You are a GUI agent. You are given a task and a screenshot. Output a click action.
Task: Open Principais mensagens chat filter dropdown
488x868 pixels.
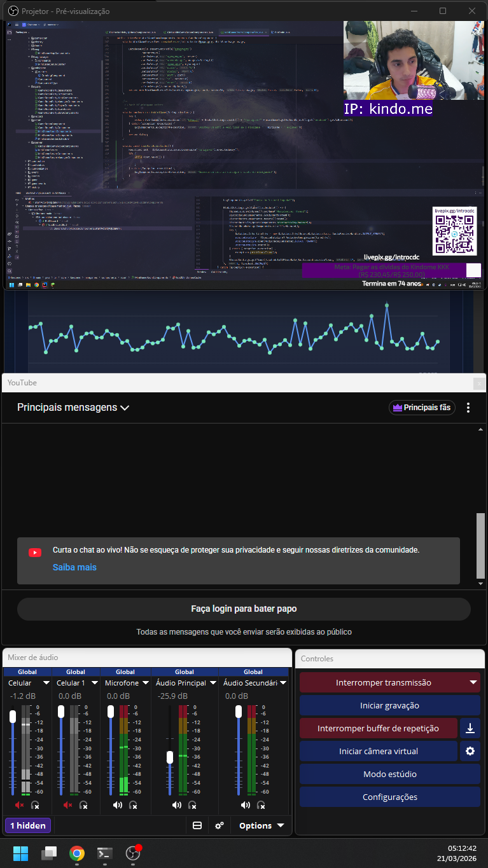[73, 408]
